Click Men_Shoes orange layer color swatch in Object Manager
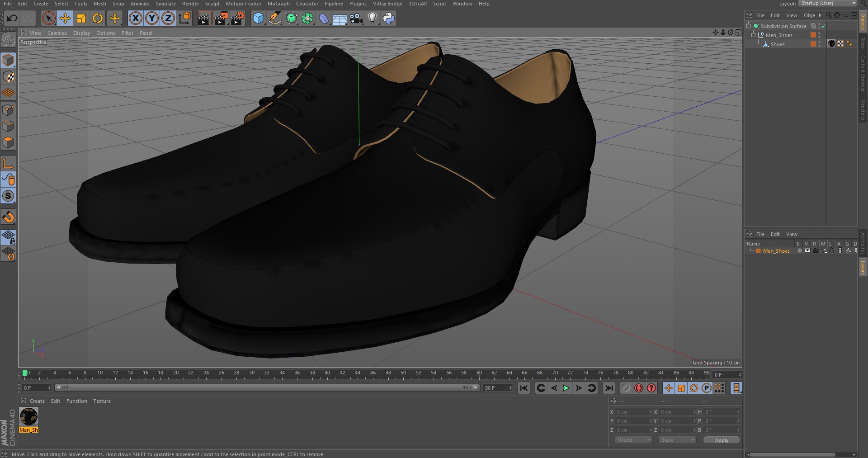The width and height of the screenshot is (868, 458). pos(813,35)
